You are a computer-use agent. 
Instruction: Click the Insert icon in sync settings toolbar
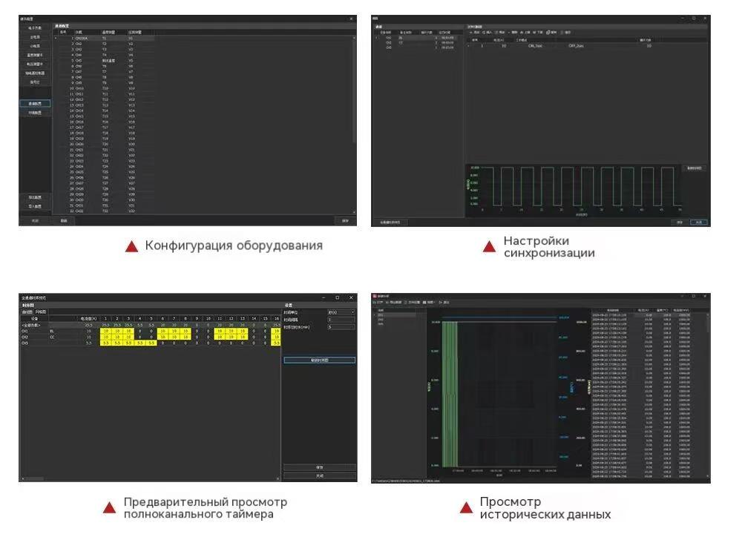point(485,33)
